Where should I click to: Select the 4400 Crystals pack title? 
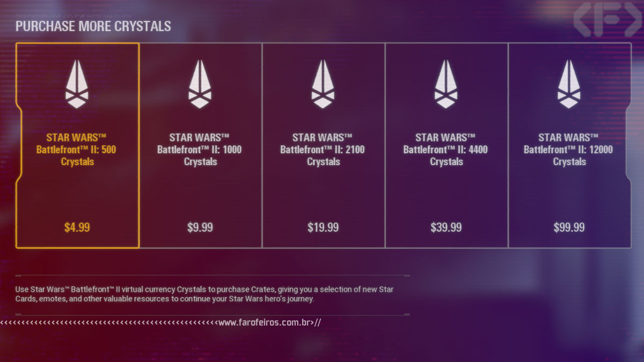446,150
